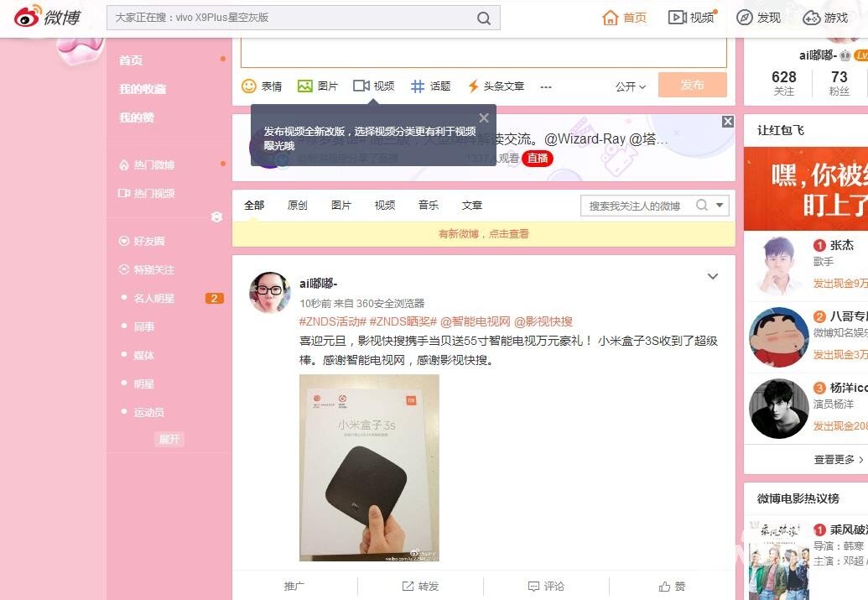The height and width of the screenshot is (600, 868).
Task: Attach a video via 视频 in composer
Action: pyautogui.click(x=374, y=86)
